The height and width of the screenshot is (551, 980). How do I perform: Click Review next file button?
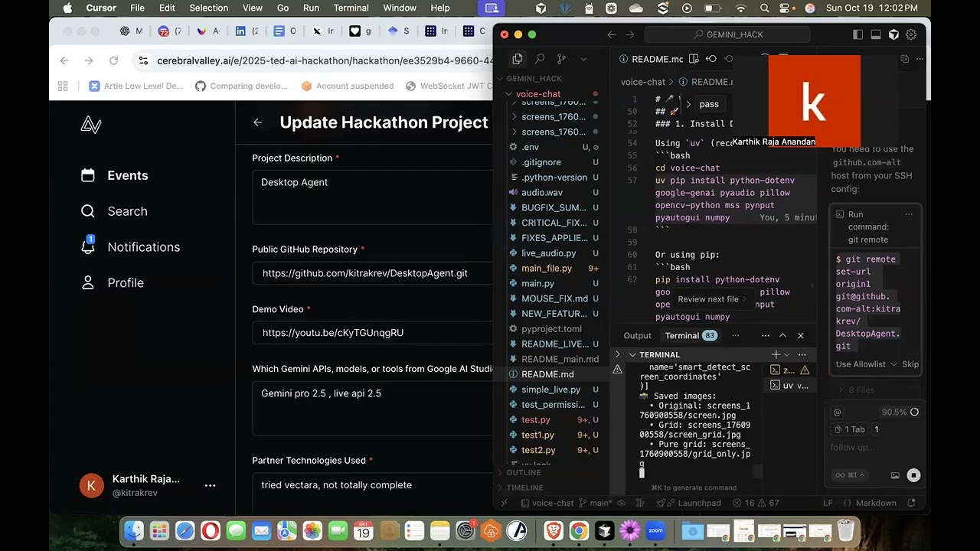(x=711, y=299)
